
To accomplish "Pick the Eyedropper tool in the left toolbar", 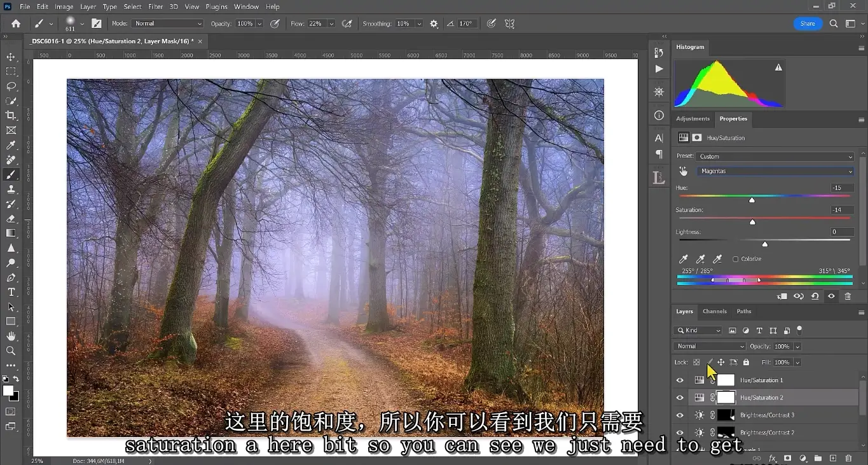I will click(x=11, y=145).
